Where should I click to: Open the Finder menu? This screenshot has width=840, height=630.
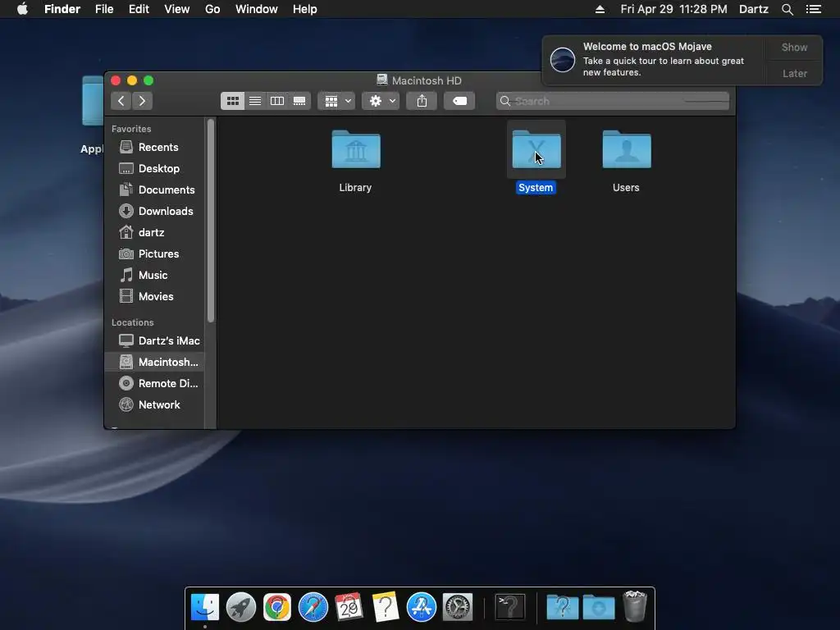(62, 9)
